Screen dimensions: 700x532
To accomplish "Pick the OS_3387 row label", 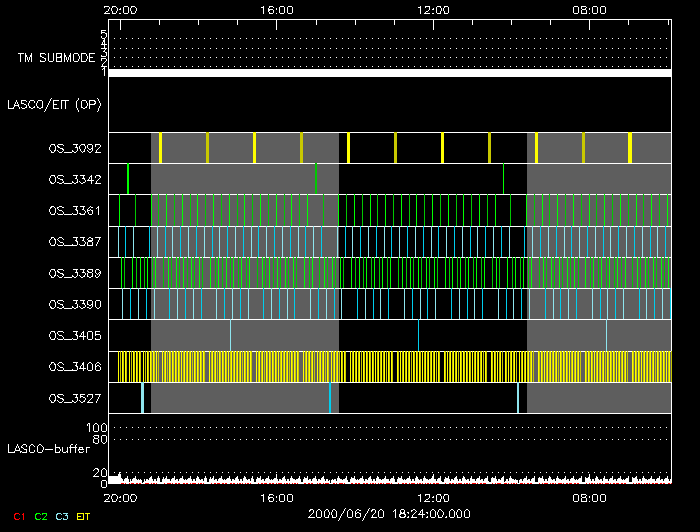I will 75,241.
